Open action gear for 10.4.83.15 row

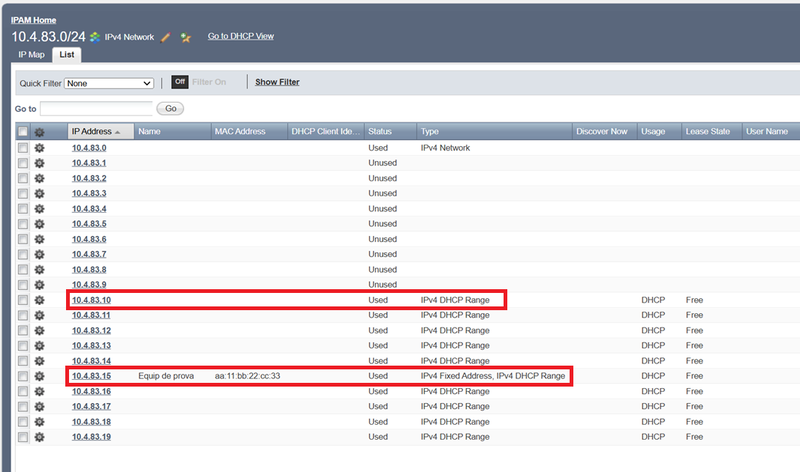point(40,376)
